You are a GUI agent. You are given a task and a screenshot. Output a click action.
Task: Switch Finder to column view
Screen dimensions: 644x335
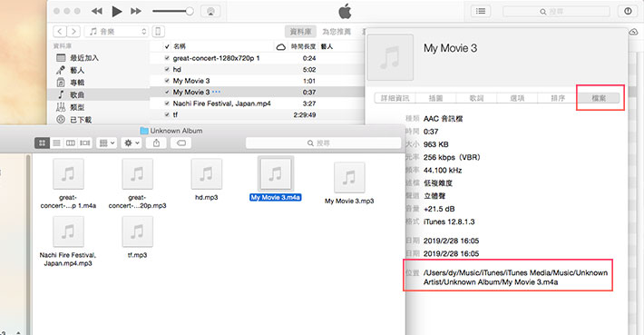(x=71, y=143)
